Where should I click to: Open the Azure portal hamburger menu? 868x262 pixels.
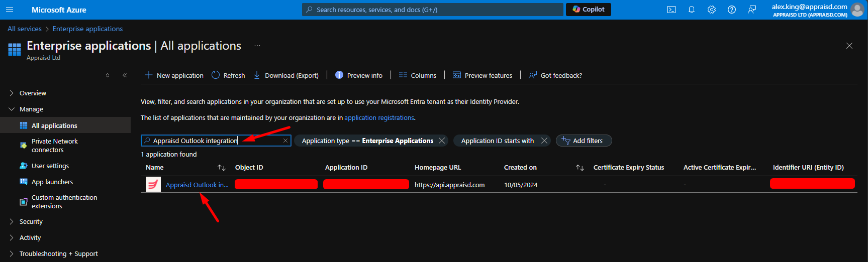pyautogui.click(x=10, y=10)
